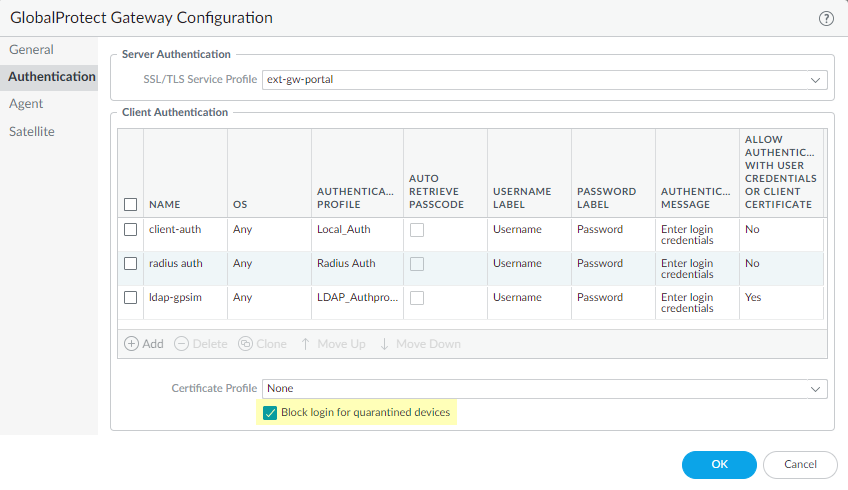Click the Add plus icon
The height and width of the screenshot is (490, 848).
[132, 344]
